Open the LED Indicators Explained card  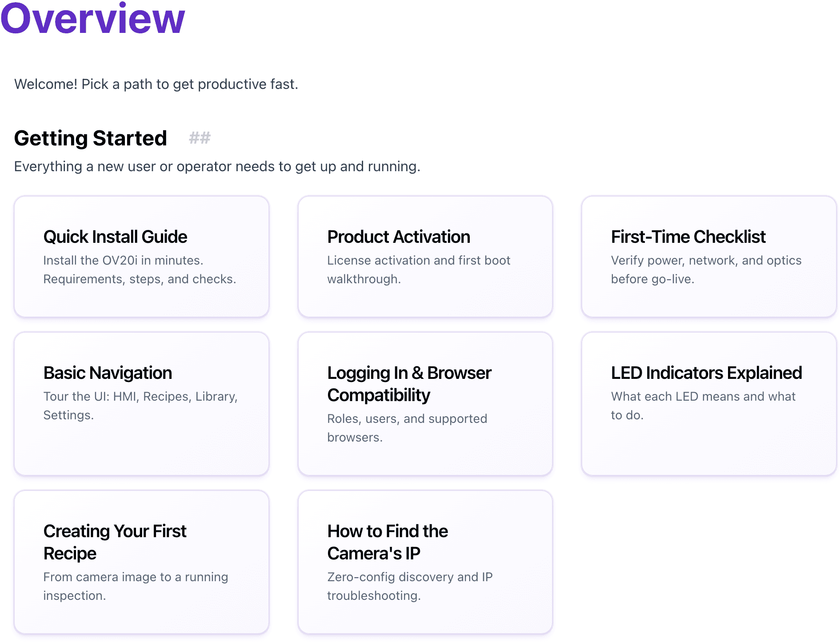[x=709, y=402]
